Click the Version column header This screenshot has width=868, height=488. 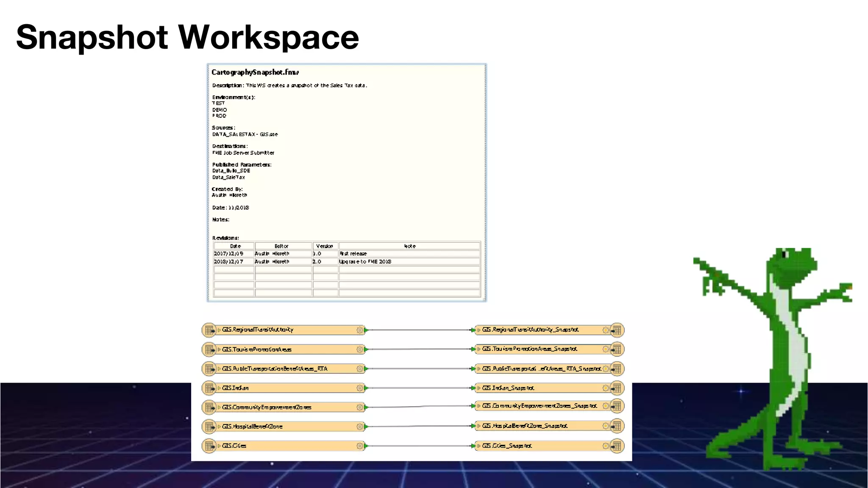pyautogui.click(x=325, y=246)
